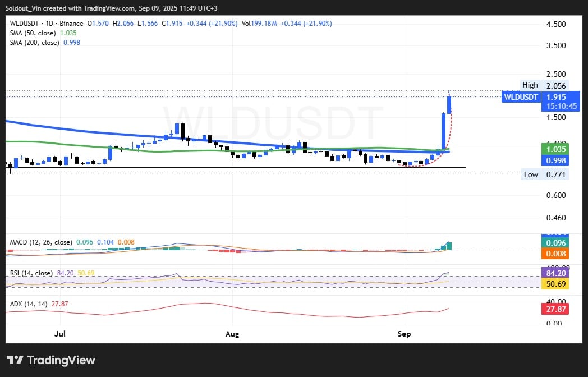The height and width of the screenshot is (377, 588).
Task: Click the blue WLDUSDT price axis label
Action: pos(521,97)
